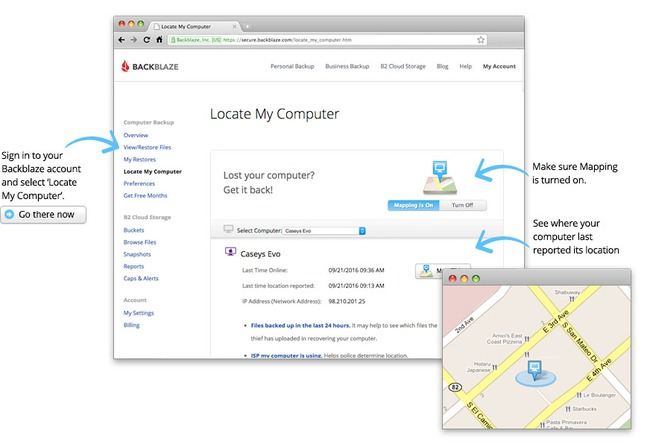The width and height of the screenshot is (650, 445).
Task: Click E 4th Ave label on the map
Action: 599,370
